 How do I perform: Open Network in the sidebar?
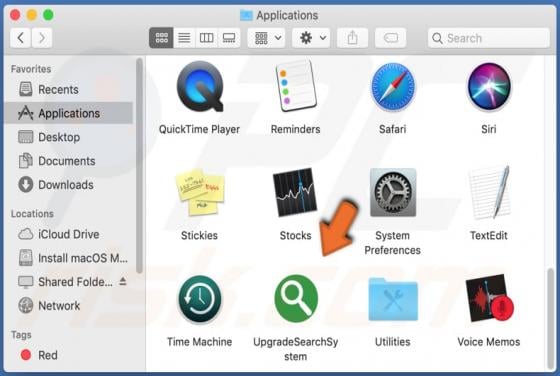(68, 306)
